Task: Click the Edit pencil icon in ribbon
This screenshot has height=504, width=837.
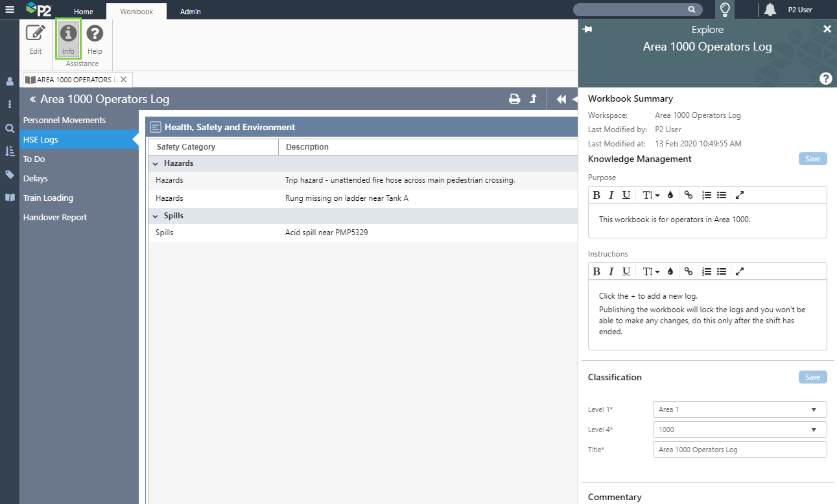Action: point(36,34)
